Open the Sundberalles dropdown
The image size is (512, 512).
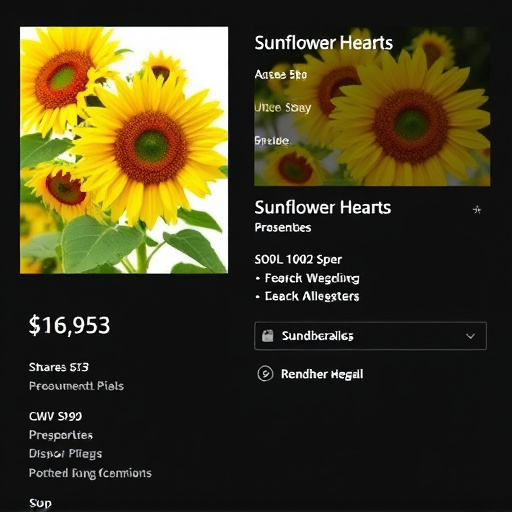(x=370, y=336)
